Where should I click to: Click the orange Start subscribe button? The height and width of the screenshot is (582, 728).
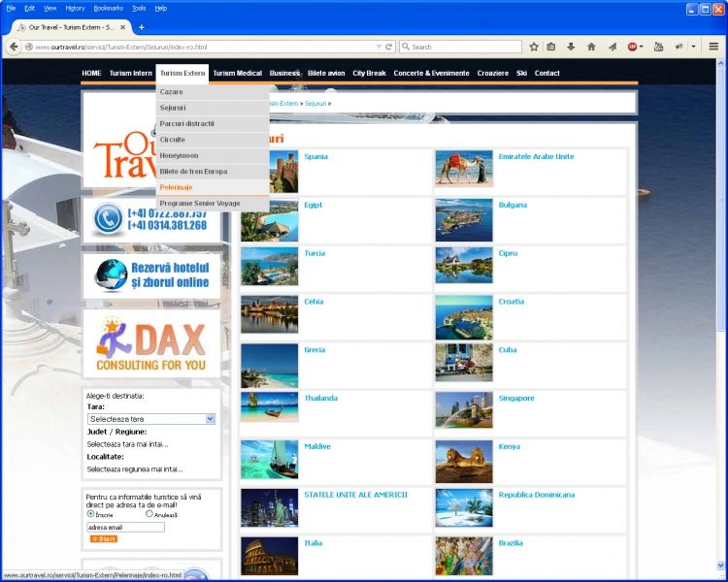tap(103, 538)
